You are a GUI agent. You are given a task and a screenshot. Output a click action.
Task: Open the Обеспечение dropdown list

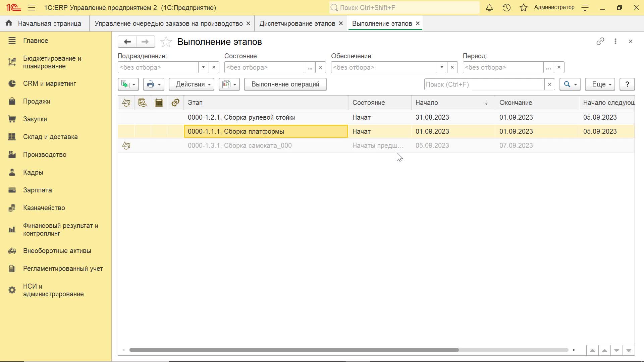(x=442, y=67)
